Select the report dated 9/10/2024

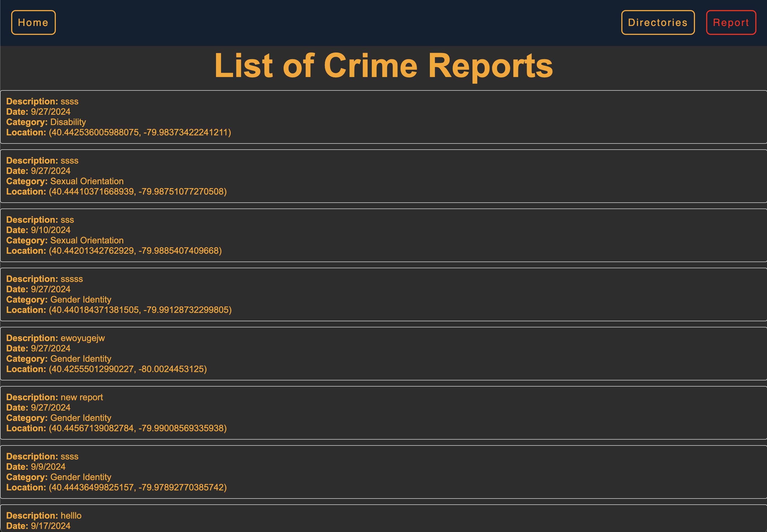(383, 235)
